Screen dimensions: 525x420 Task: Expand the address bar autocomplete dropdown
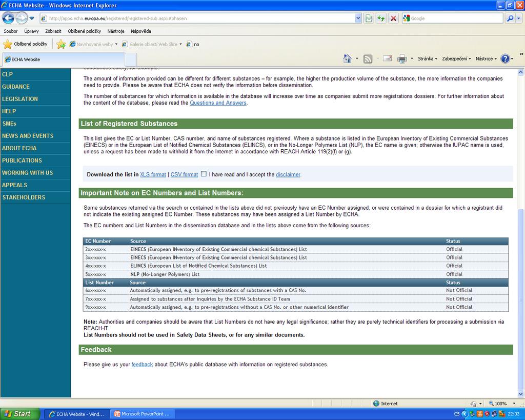pos(358,18)
